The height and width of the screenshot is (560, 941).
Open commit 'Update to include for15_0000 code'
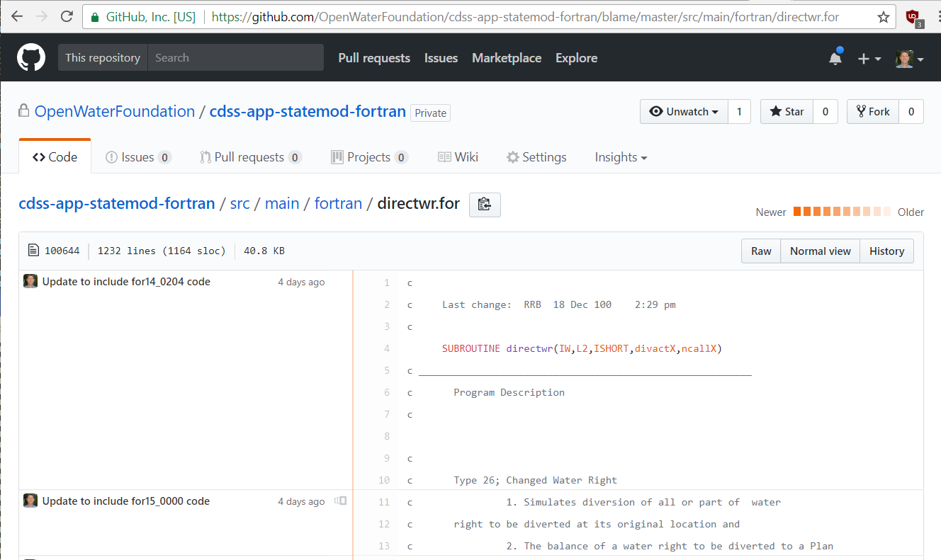[126, 501]
